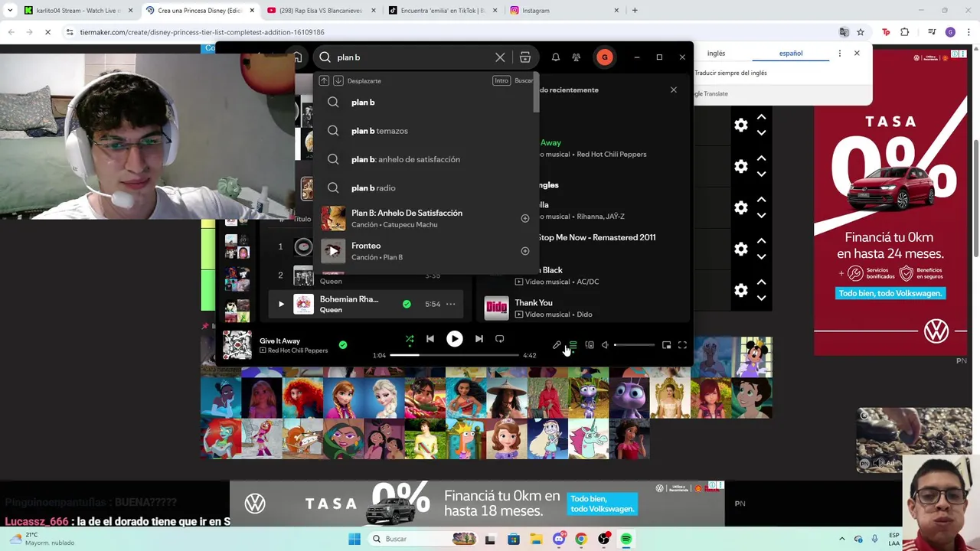Open Spotify friend activity icon
This screenshot has width=980, height=551.
576,57
